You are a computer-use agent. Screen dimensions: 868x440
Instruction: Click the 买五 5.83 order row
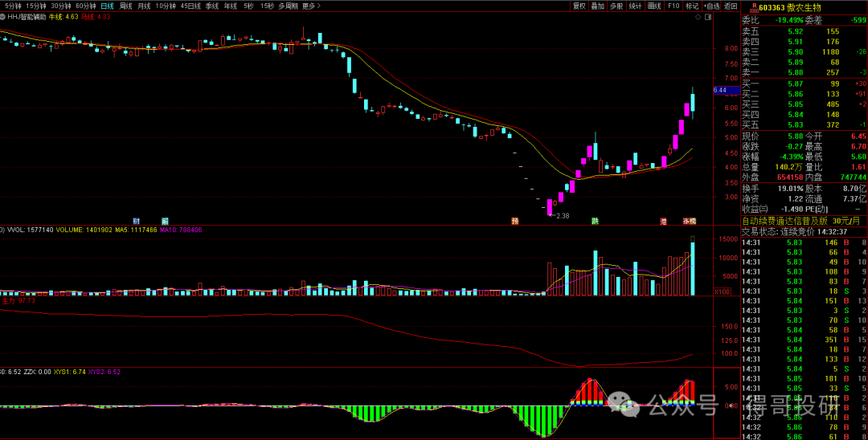tap(805, 124)
